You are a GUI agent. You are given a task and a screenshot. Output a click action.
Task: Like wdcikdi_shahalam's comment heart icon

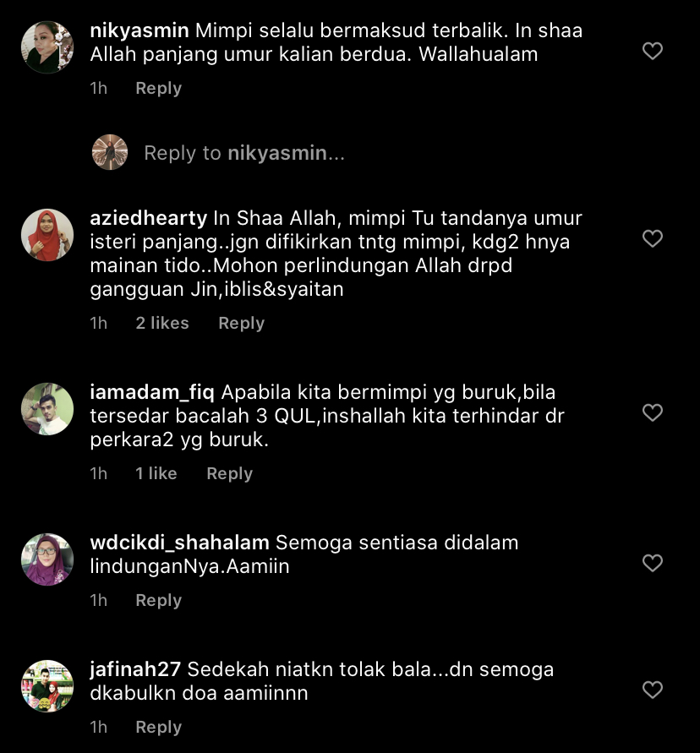(x=653, y=564)
